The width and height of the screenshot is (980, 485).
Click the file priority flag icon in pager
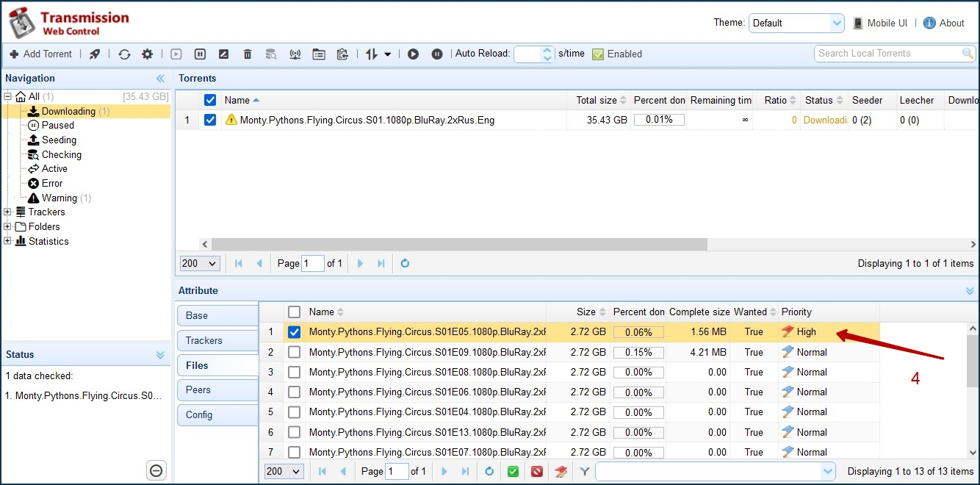[x=561, y=472]
